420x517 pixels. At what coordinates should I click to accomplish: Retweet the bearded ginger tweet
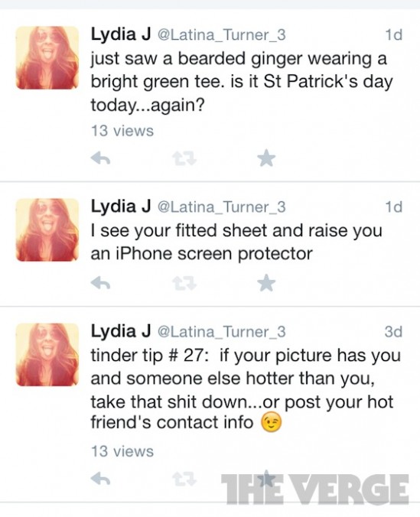(x=184, y=158)
